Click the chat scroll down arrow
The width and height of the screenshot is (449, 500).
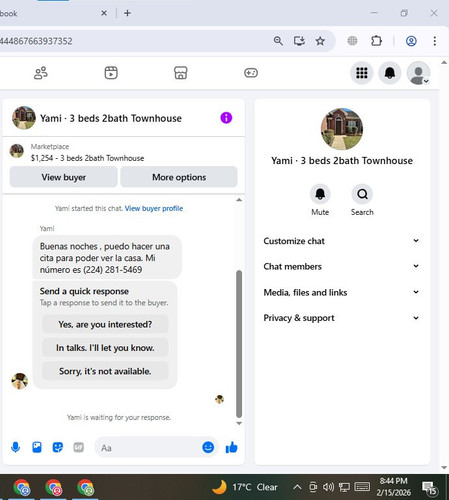click(x=239, y=423)
